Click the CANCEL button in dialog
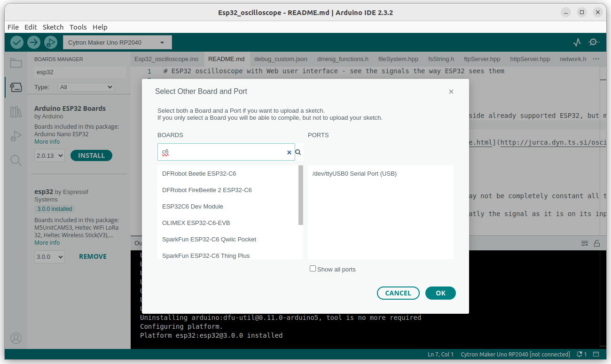The image size is (611, 364). (398, 293)
